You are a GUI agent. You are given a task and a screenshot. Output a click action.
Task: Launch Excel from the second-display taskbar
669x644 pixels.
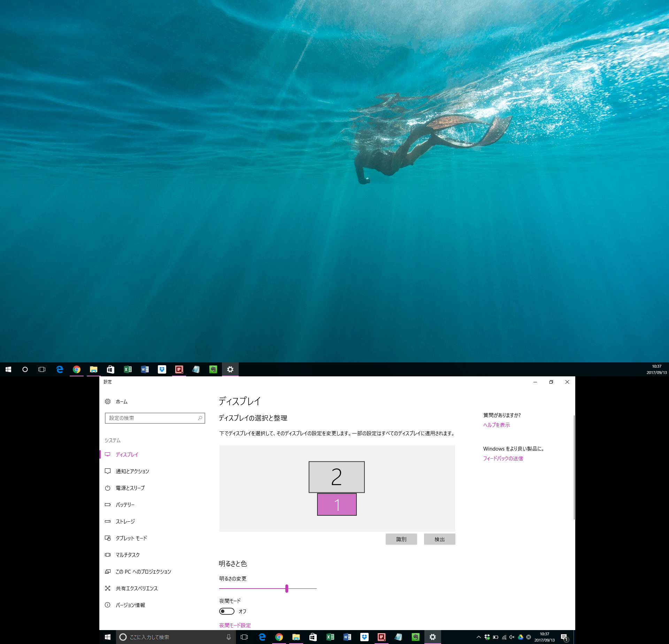pos(128,369)
